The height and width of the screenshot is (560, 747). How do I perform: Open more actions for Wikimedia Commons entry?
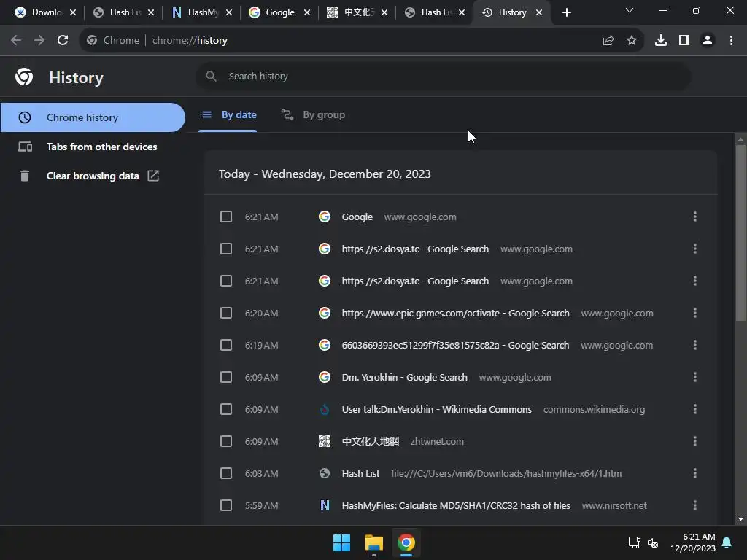pyautogui.click(x=695, y=409)
